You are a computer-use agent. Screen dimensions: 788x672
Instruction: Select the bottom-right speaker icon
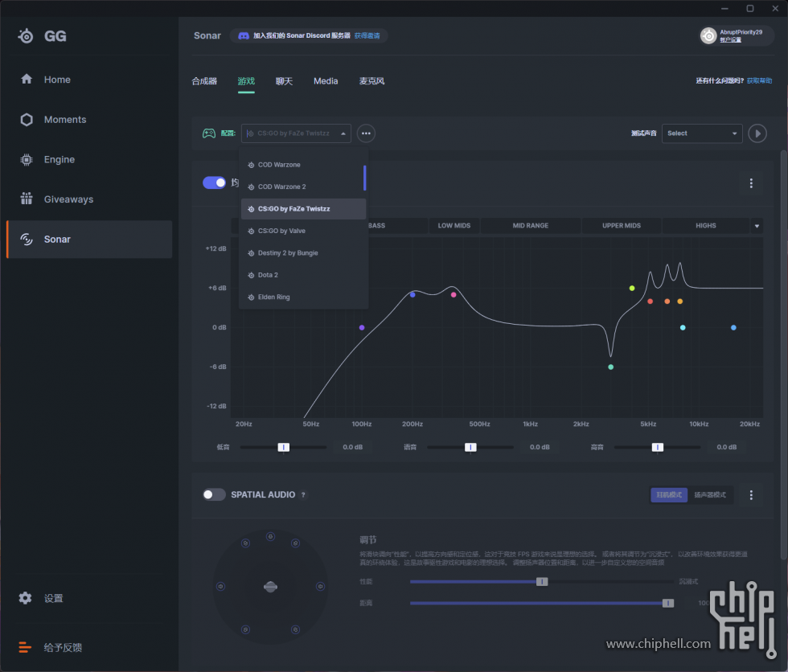point(296,629)
